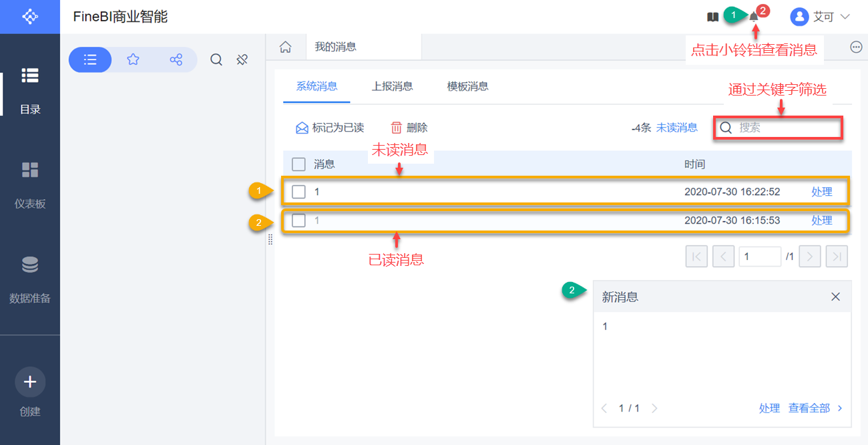This screenshot has width=868, height=445.
Task: Click the notification bell icon
Action: click(x=754, y=17)
